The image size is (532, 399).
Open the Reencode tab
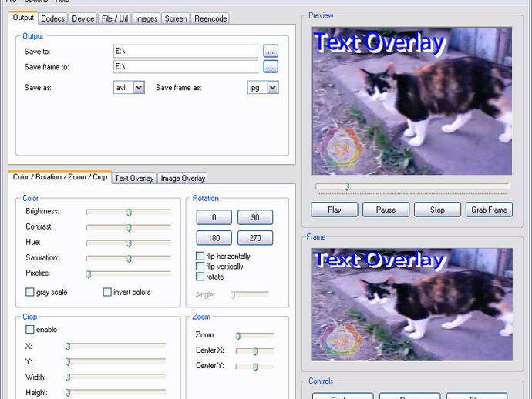(210, 18)
